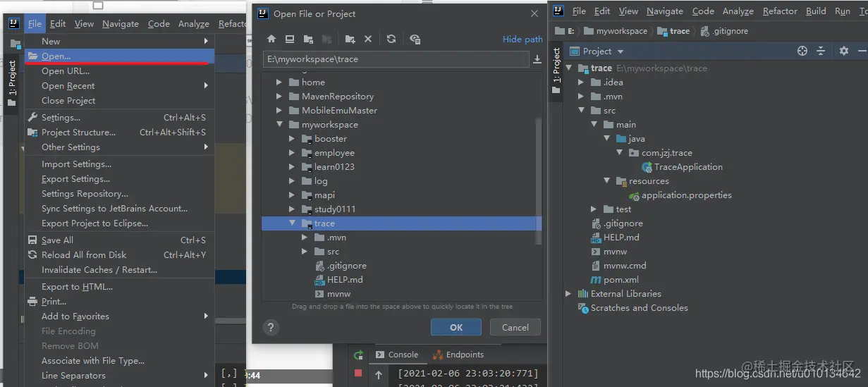Refresh the file tree in Open File dialog
This screenshot has height=387, width=868.
click(391, 39)
